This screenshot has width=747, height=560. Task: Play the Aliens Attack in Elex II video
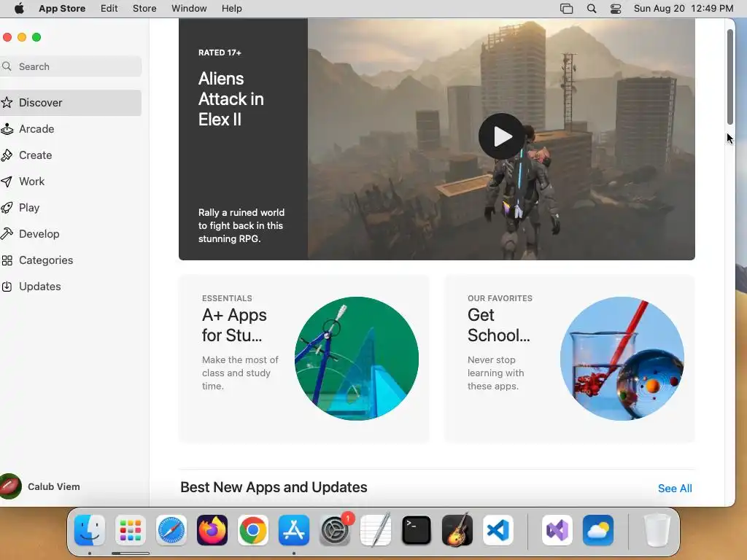click(x=501, y=136)
